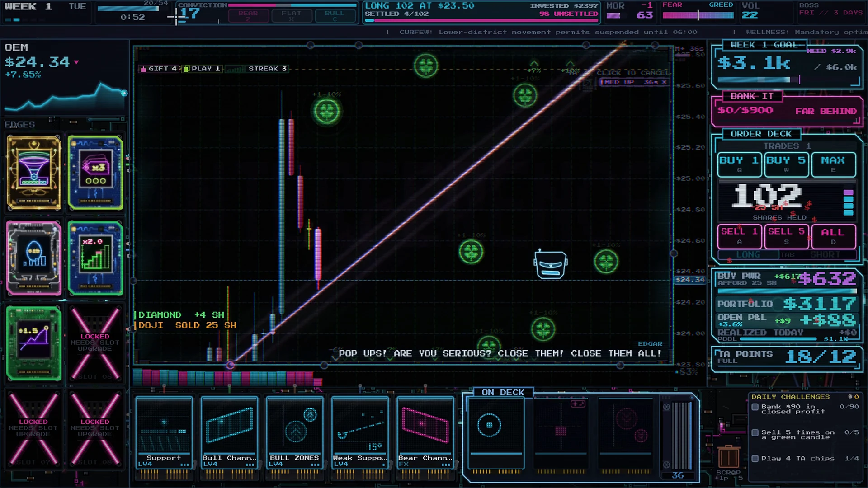Click the locked SLOT 06 edge slot
Image resolution: width=868 pixels, height=488 pixels.
tap(95, 343)
